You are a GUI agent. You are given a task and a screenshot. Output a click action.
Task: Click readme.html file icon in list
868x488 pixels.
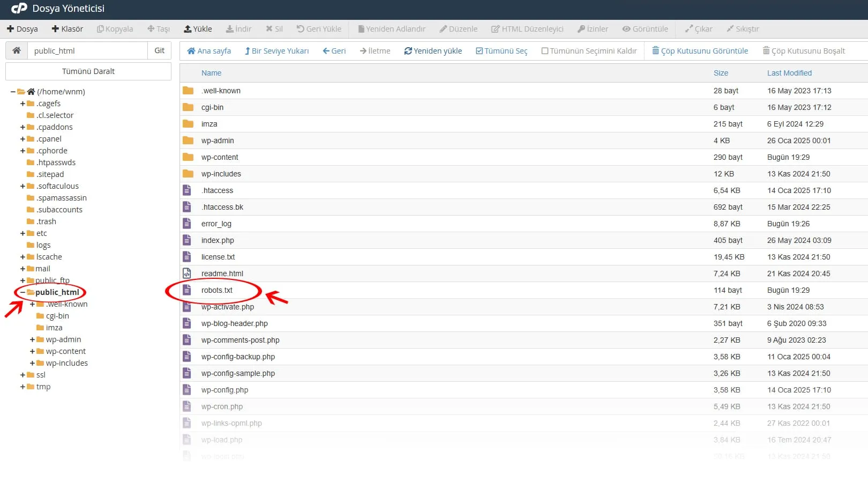pyautogui.click(x=187, y=273)
